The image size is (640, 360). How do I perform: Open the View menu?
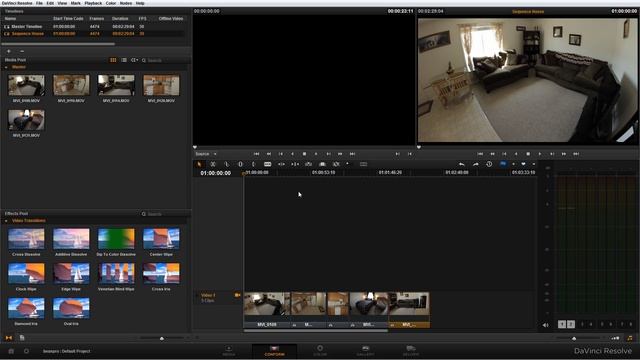[62, 3]
